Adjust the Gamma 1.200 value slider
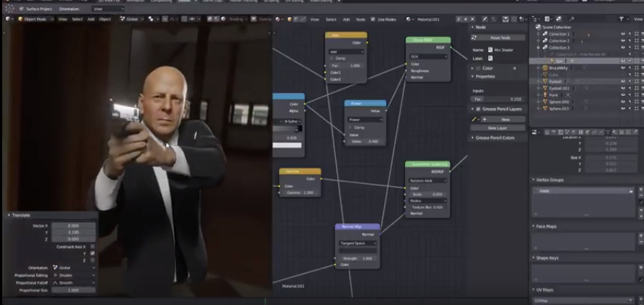Viewport: 644px width, 305px height. coord(300,193)
